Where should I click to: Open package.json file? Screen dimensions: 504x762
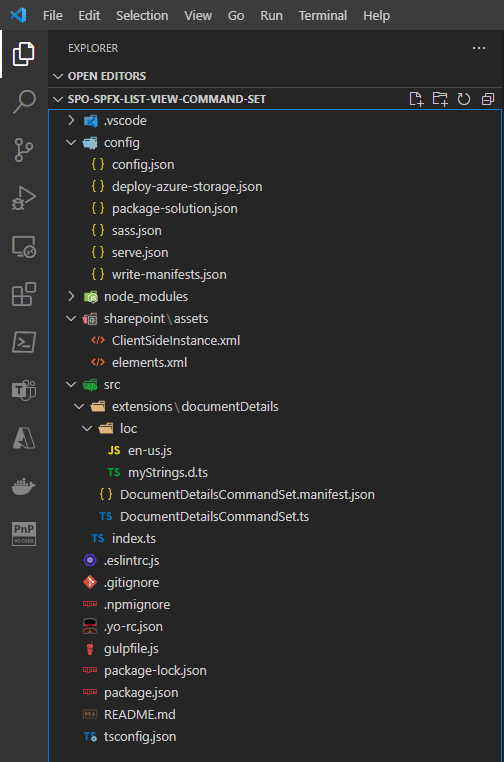click(275, 693)
